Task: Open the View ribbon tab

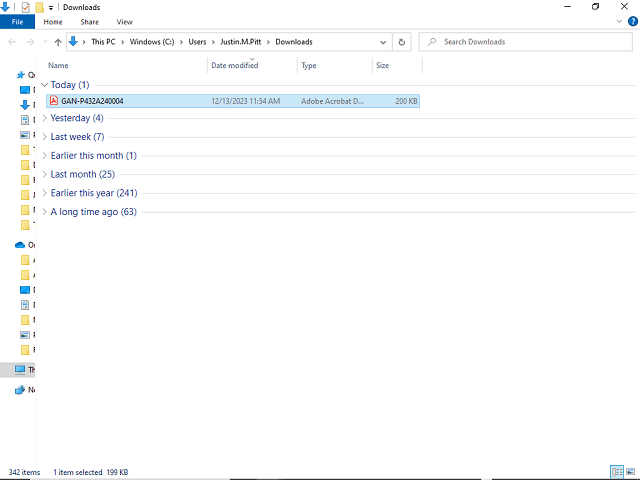Action: 124,21
